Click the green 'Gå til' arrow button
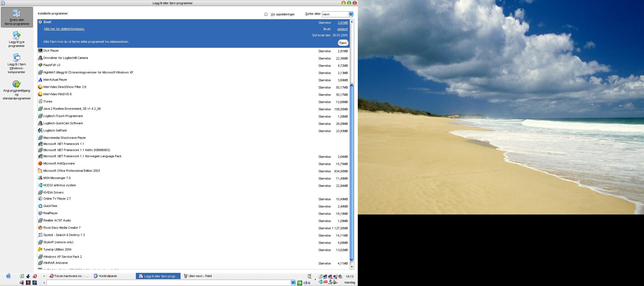Image resolution: width=644 pixels, height=286 pixels. [x=300, y=283]
